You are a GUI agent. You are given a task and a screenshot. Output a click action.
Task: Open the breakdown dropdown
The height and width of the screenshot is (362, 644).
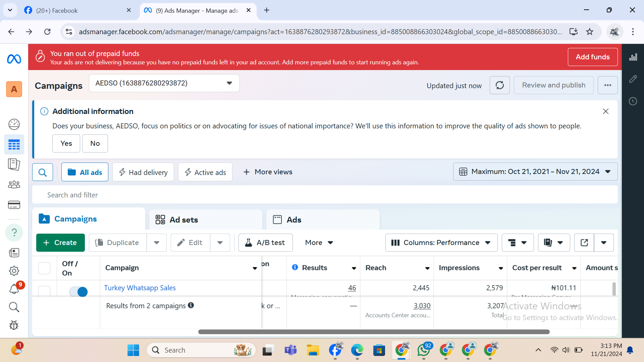pyautogui.click(x=518, y=243)
